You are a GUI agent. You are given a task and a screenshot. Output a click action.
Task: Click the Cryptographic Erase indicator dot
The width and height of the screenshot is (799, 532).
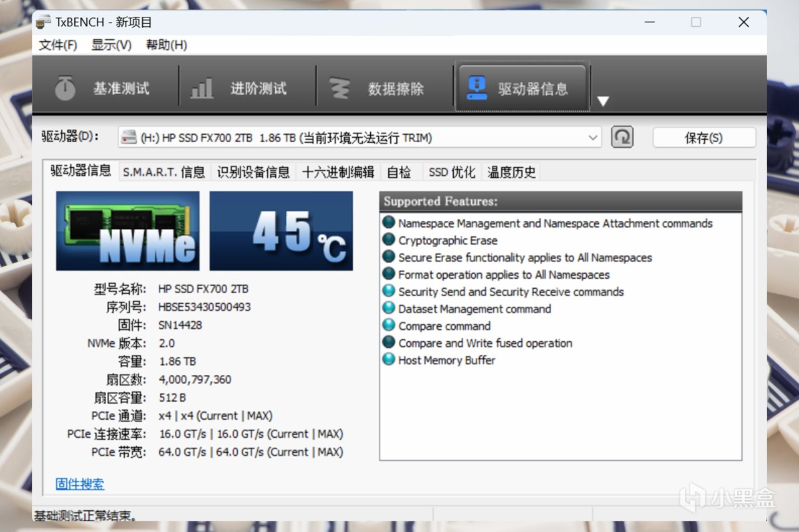click(x=388, y=239)
